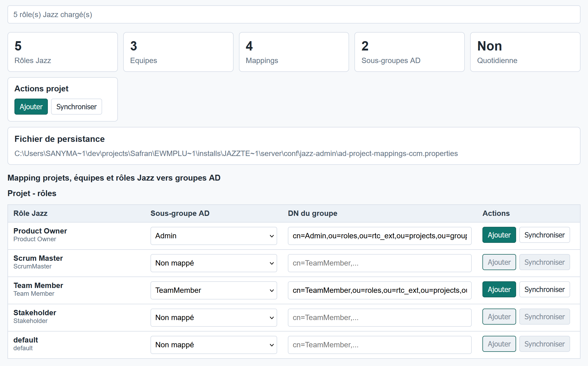Screen dimensions: 588x366
Task: Click '5 rôle(s) Jazz chargé(s)' status message
Action: click(294, 14)
